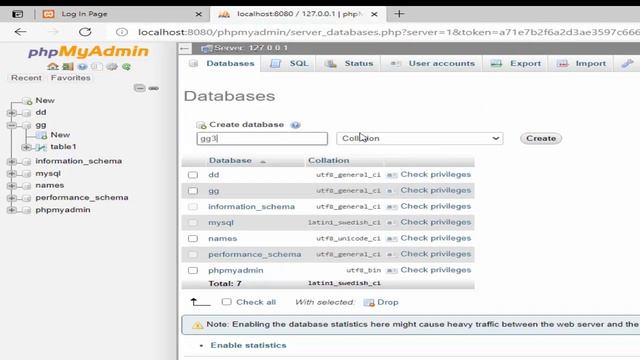Screen dimensions: 640x360
Task: Open navigation panel settings gear icon
Action: pyautogui.click(x=111, y=67)
